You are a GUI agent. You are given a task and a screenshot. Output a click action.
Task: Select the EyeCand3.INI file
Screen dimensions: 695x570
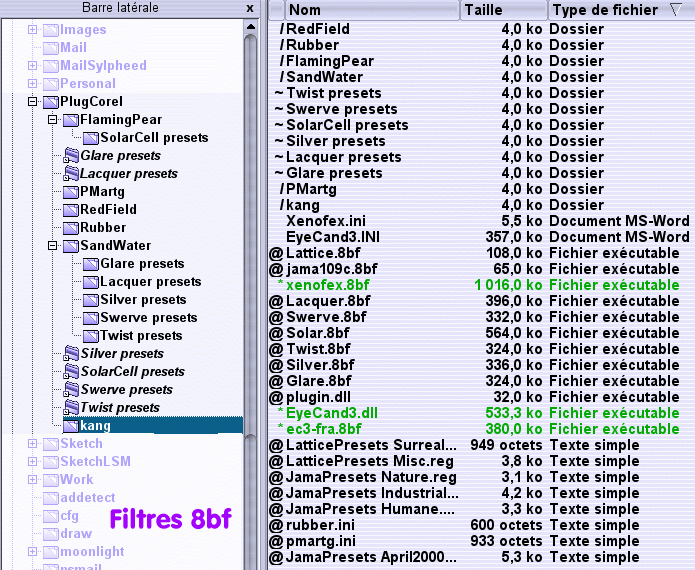481,237
